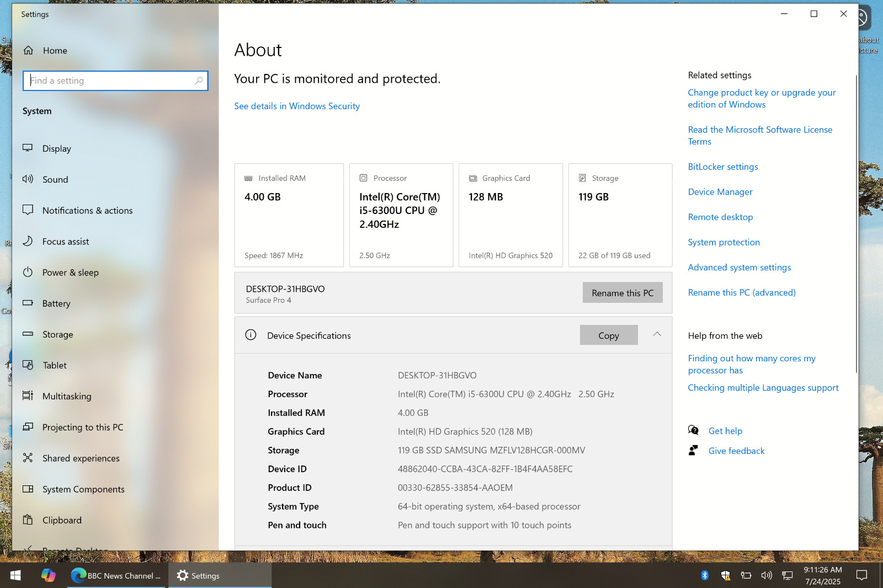Click the Give feedback link

coord(737,451)
